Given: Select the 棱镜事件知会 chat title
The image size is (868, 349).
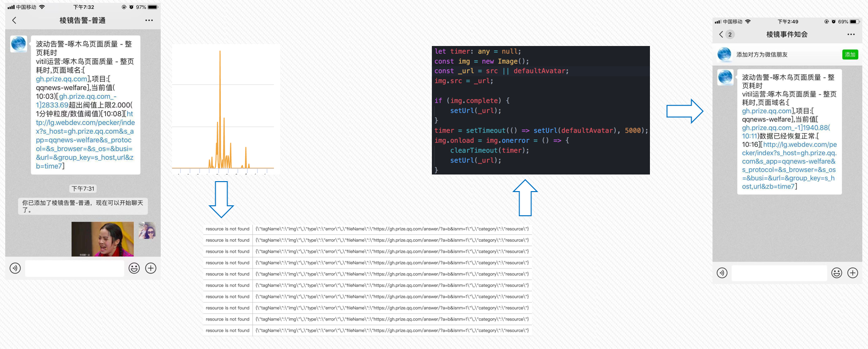Looking at the screenshot, I should pyautogui.click(x=787, y=35).
